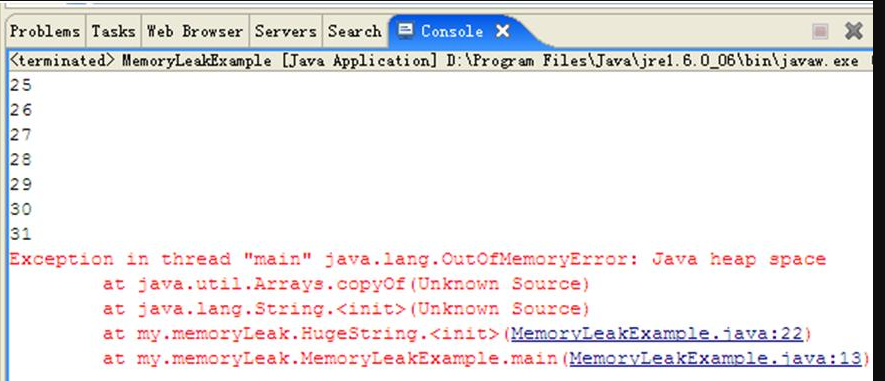Open the Tasks tab
Image resolution: width=885 pixels, height=381 pixels.
pos(113,32)
